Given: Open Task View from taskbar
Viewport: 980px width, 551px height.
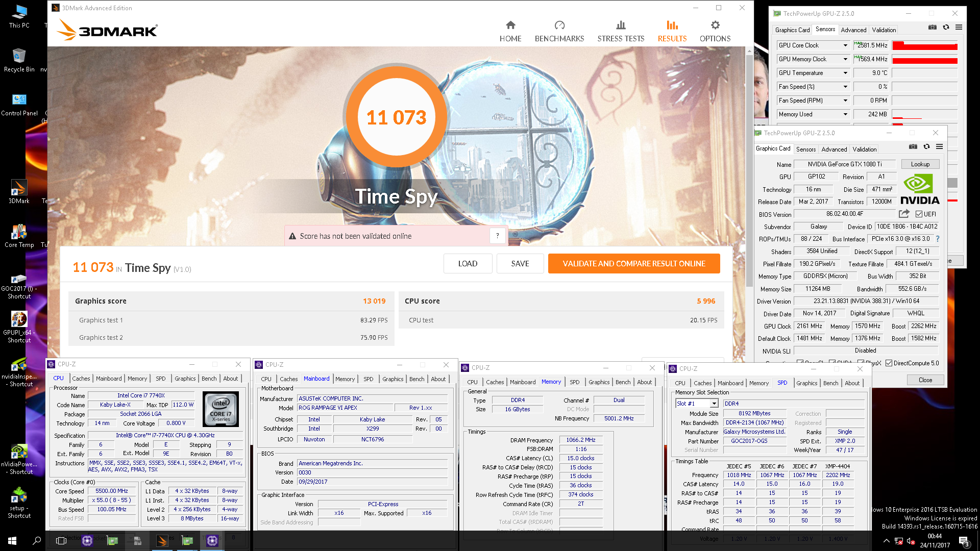Looking at the screenshot, I should point(61,541).
